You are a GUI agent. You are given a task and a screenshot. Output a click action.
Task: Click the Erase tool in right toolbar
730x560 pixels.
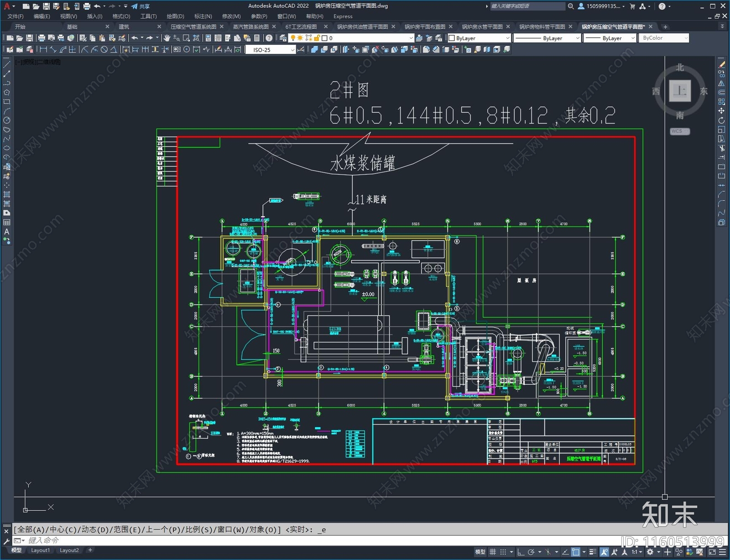pyautogui.click(x=721, y=65)
